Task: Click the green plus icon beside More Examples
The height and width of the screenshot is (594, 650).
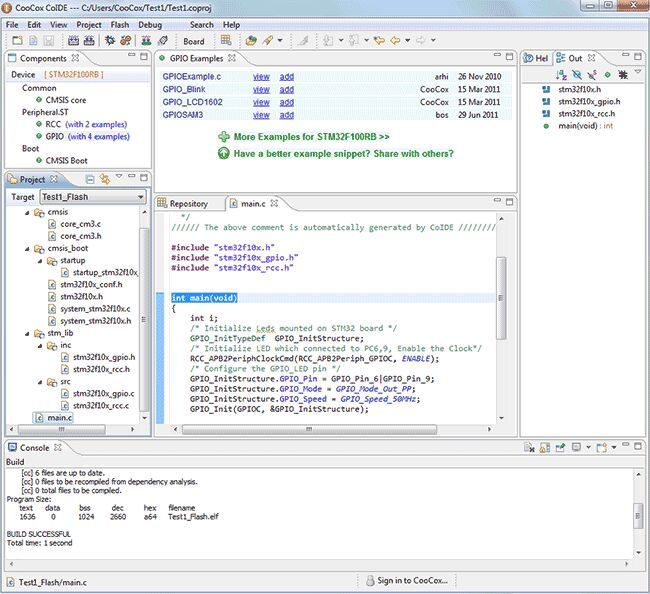Action: pyautogui.click(x=223, y=136)
